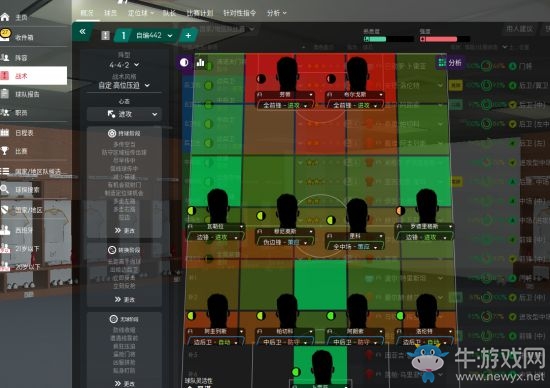Click the 持球阶段 in-possession icon
Image resolution: width=550 pixels, height=388 pixels.
(x=112, y=133)
